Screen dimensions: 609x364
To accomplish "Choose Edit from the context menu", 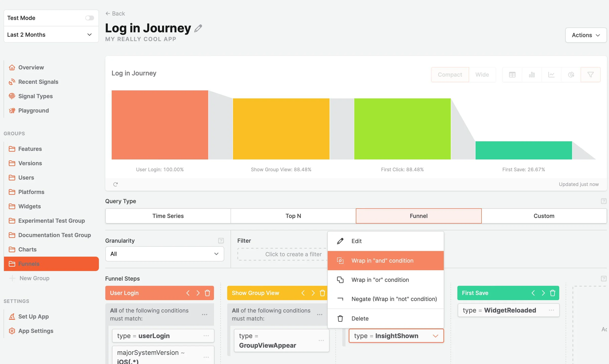I will click(x=385, y=241).
